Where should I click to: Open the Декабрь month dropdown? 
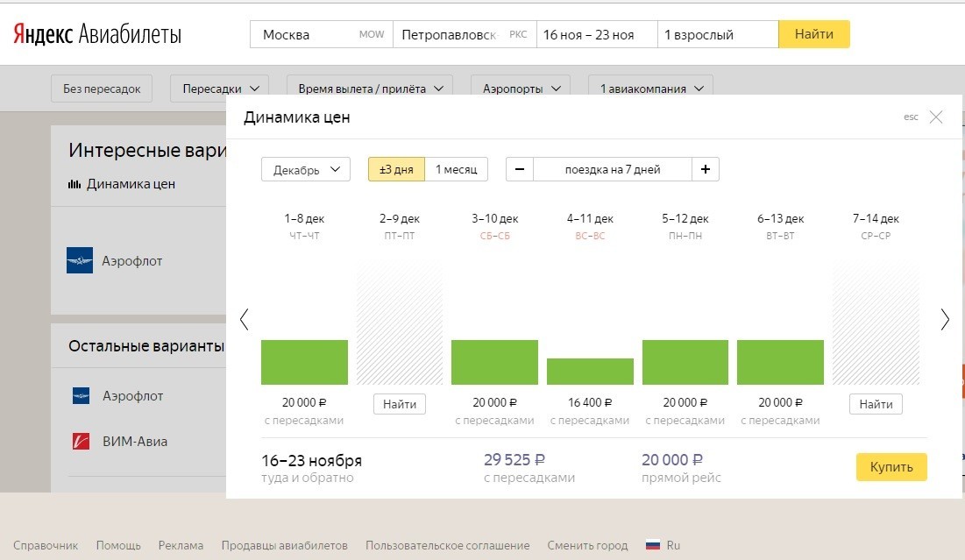(x=306, y=169)
